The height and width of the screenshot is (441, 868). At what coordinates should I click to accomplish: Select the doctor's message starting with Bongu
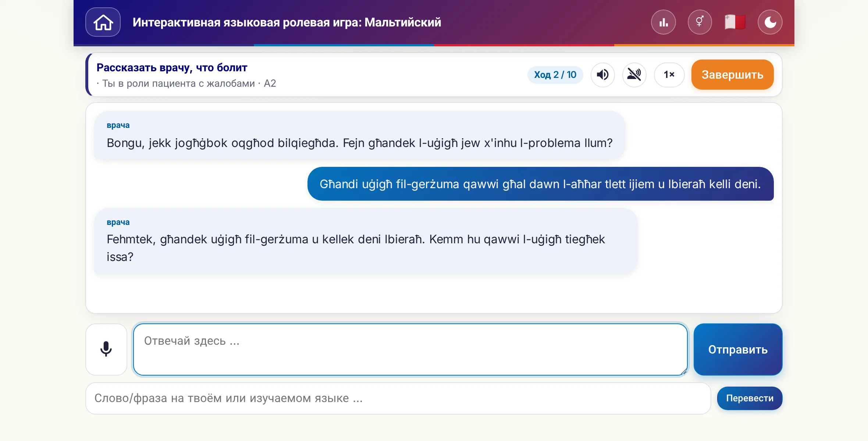359,136
